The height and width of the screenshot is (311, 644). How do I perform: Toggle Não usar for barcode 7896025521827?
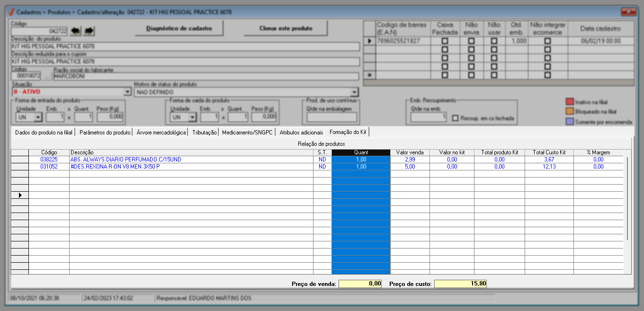point(494,41)
